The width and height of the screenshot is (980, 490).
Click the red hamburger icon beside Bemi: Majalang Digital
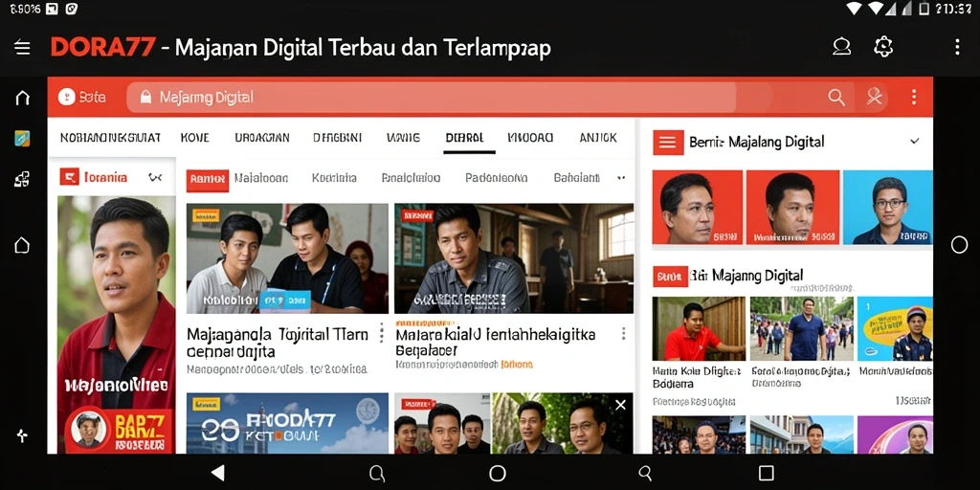[667, 142]
